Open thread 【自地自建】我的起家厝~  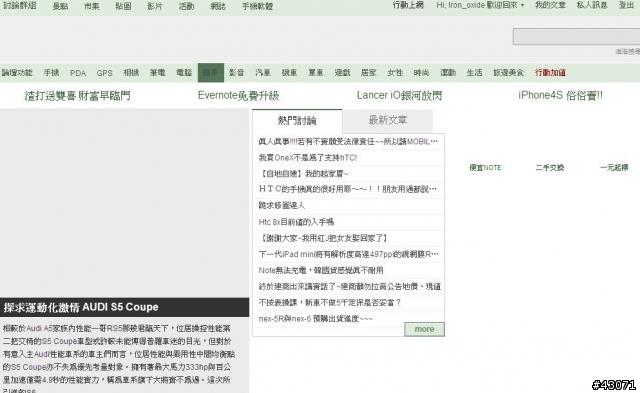click(304, 174)
